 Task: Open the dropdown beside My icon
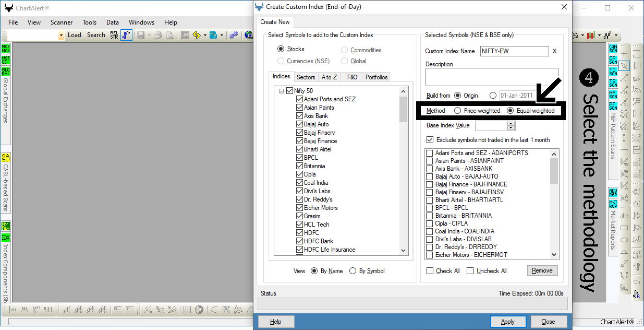pos(222,35)
